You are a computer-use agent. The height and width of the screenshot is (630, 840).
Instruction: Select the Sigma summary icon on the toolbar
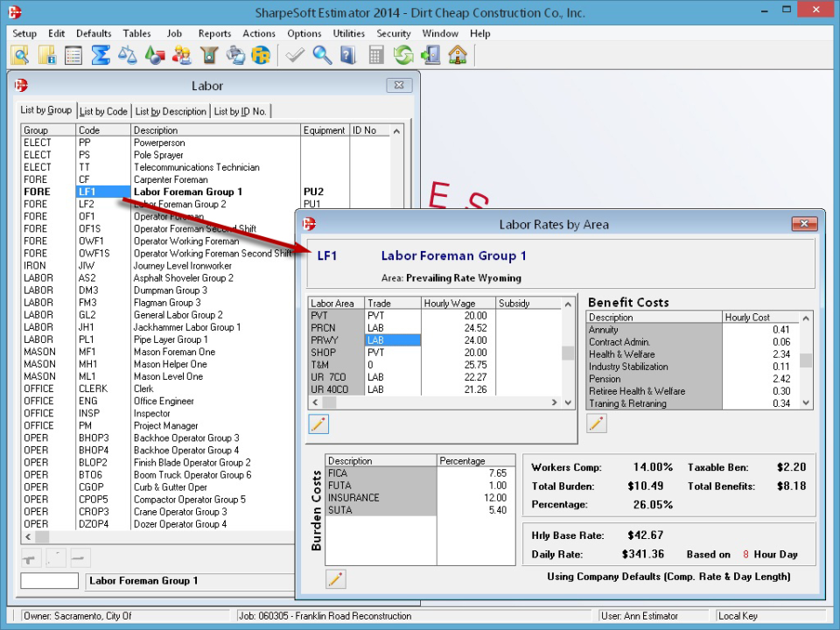[x=101, y=54]
